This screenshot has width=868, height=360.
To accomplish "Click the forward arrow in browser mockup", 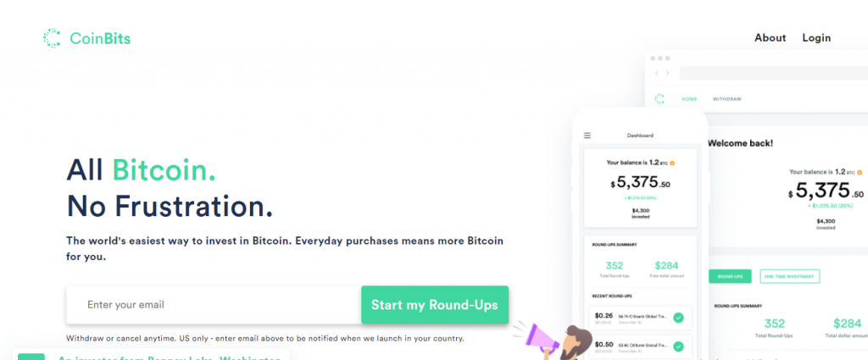I will click(668, 73).
